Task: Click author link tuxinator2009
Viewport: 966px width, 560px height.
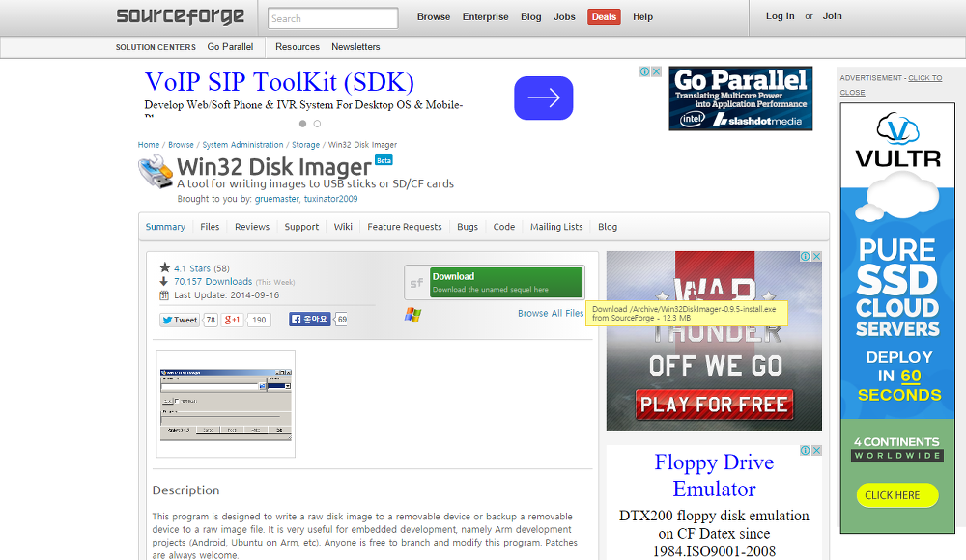Action: click(x=330, y=199)
